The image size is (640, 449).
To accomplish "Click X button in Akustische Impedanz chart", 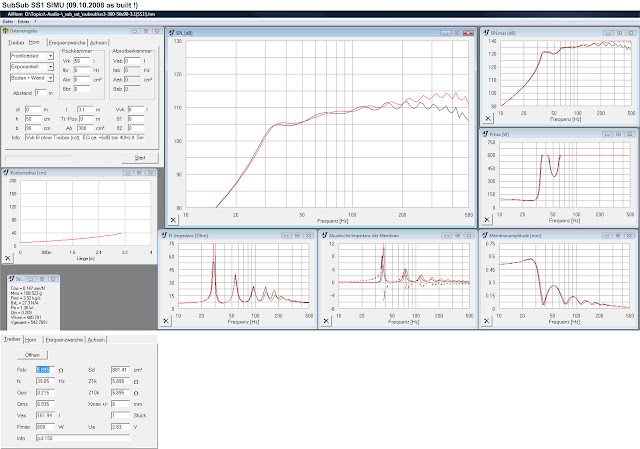I will click(x=328, y=321).
